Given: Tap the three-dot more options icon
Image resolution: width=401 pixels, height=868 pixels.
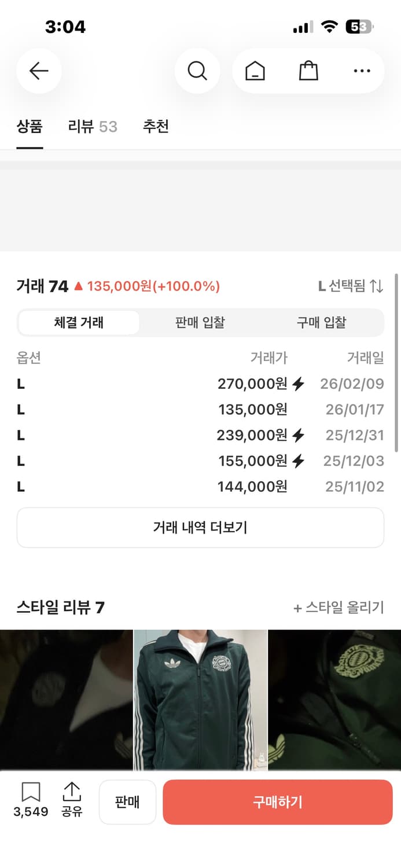Looking at the screenshot, I should [x=362, y=71].
